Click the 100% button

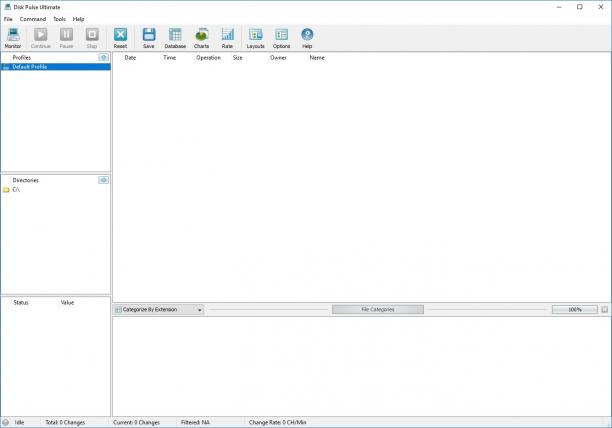tap(575, 309)
